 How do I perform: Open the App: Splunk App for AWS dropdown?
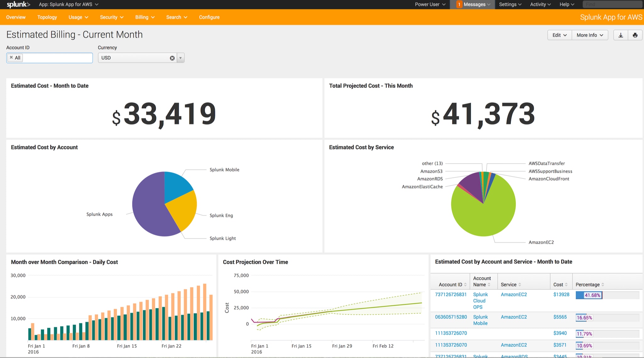[x=69, y=4]
